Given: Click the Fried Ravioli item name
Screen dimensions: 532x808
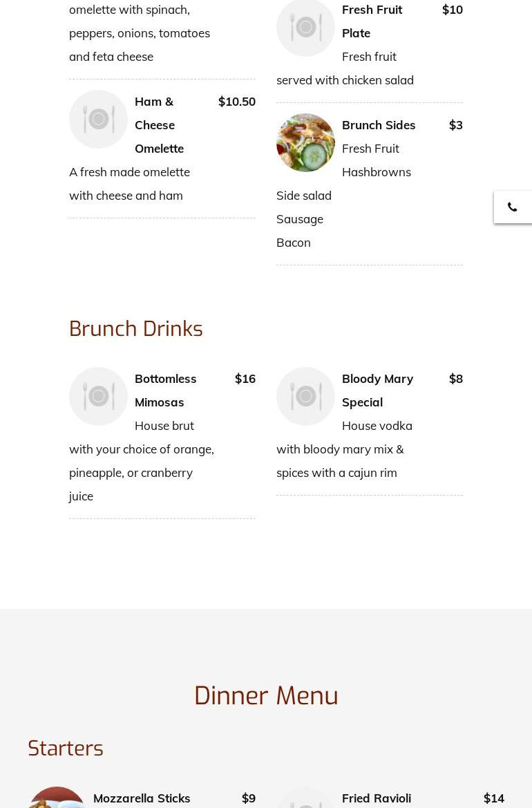Looking at the screenshot, I should click(377, 798).
